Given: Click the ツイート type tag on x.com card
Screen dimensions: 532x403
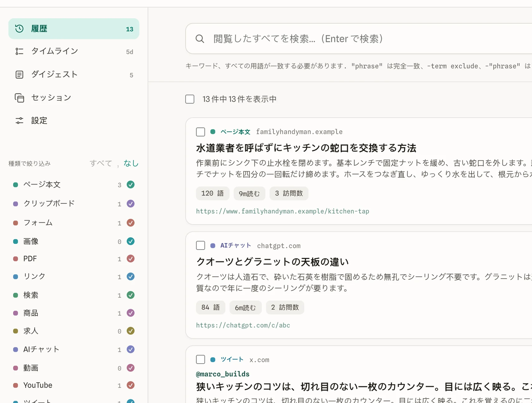Looking at the screenshot, I should pos(232,360).
